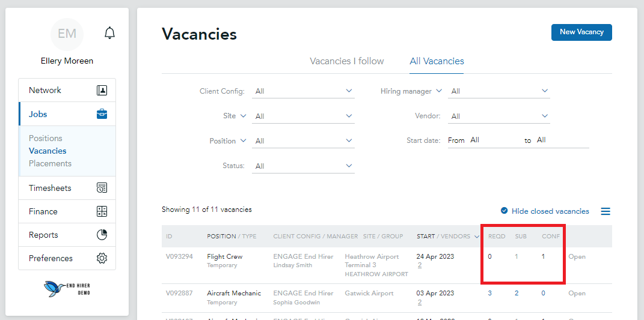
Task: Expand the Client Config dropdown
Action: click(x=303, y=91)
